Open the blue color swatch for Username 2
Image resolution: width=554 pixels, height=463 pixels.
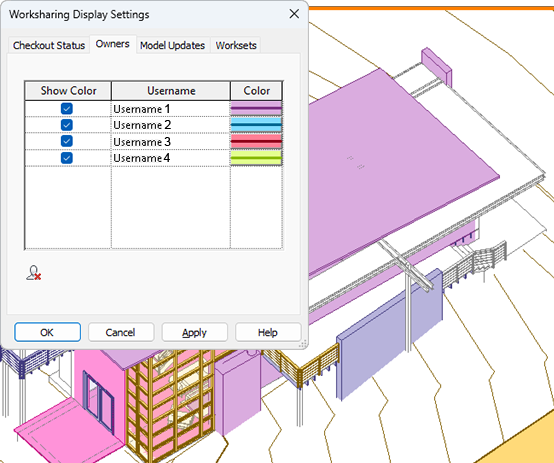[256, 125]
